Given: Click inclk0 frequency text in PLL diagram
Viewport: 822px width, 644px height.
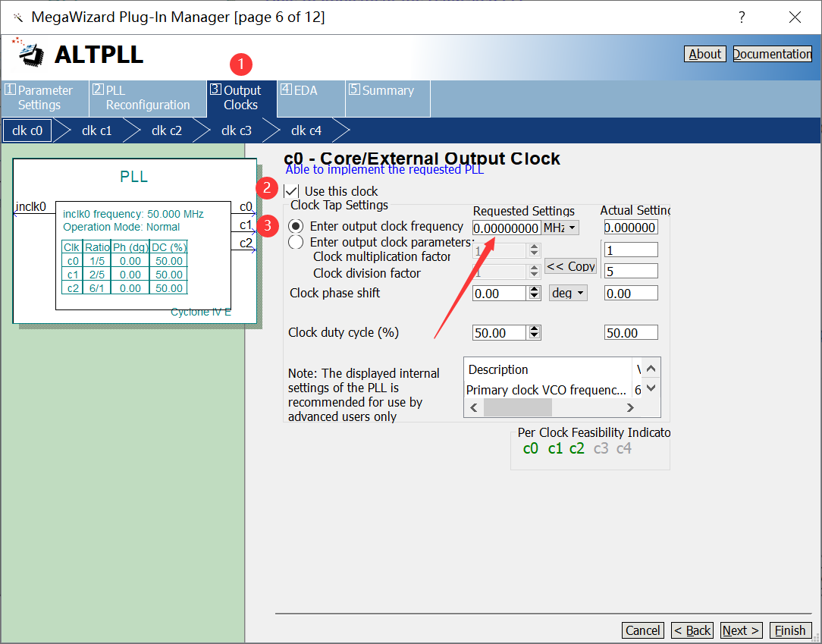Looking at the screenshot, I should tap(133, 214).
